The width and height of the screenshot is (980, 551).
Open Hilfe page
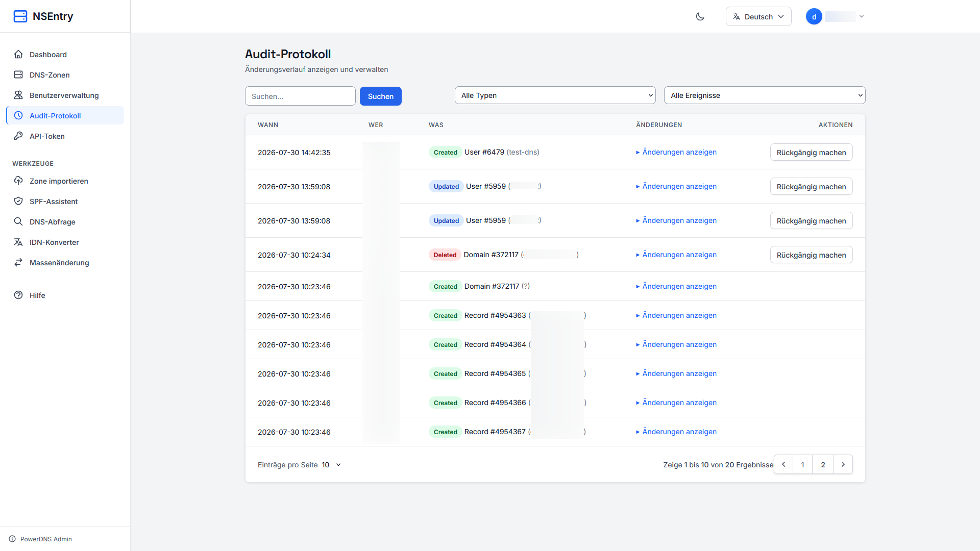click(x=65, y=295)
